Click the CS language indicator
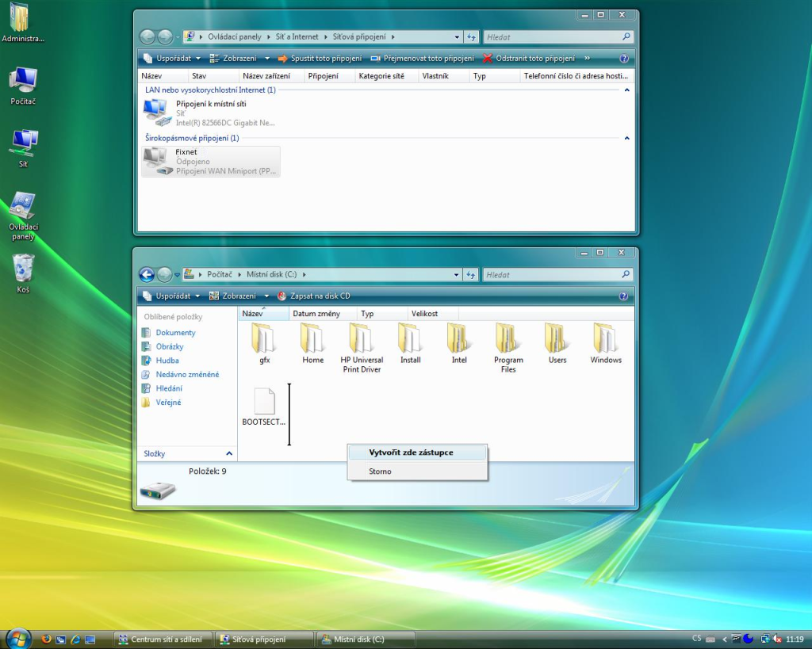Viewport: 812px width, 649px height. tap(696, 639)
